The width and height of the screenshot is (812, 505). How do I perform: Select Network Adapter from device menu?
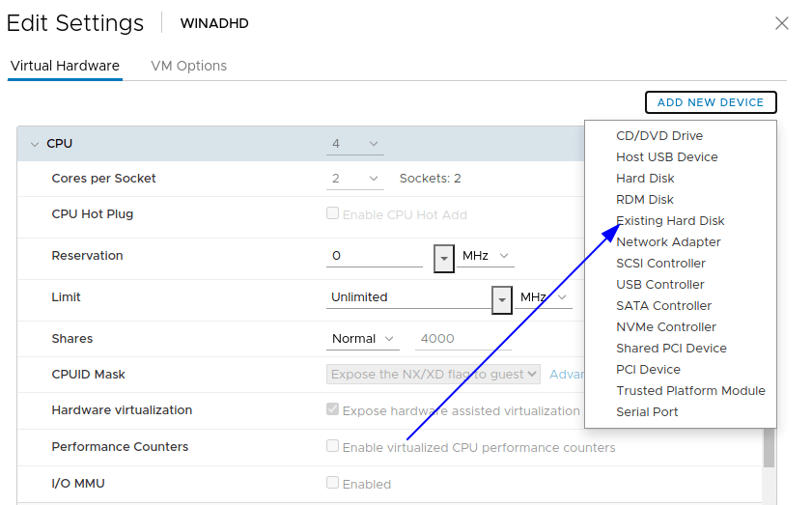[668, 242]
